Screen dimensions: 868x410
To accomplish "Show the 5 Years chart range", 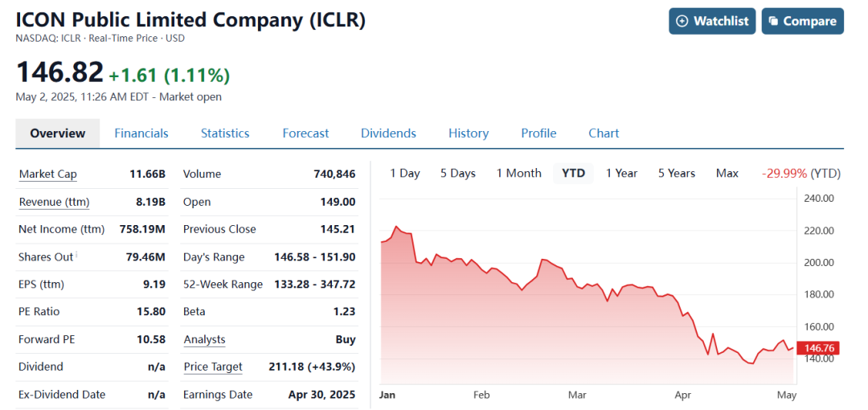I will click(x=677, y=173).
